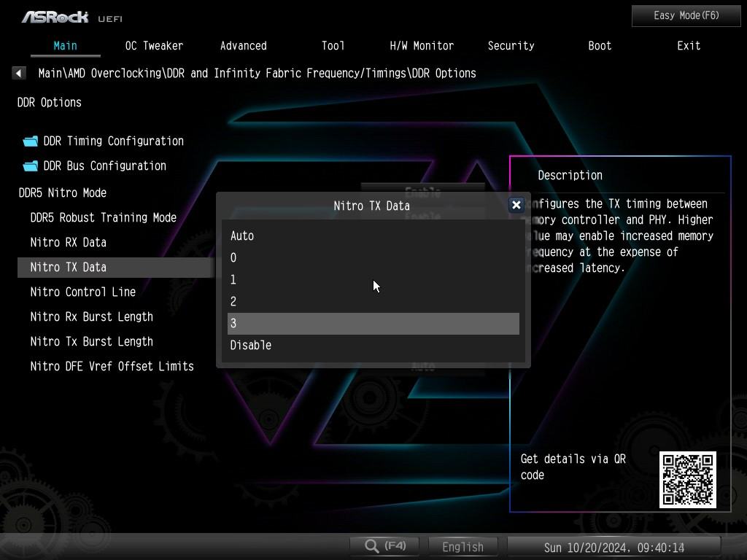The height and width of the screenshot is (560, 747).
Task: Select highlighted value 3 in the popup
Action: (373, 323)
